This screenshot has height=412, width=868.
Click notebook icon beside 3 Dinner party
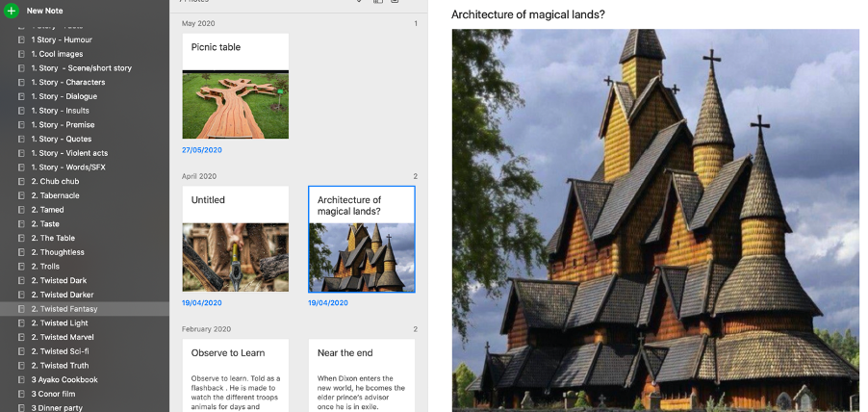point(21,408)
